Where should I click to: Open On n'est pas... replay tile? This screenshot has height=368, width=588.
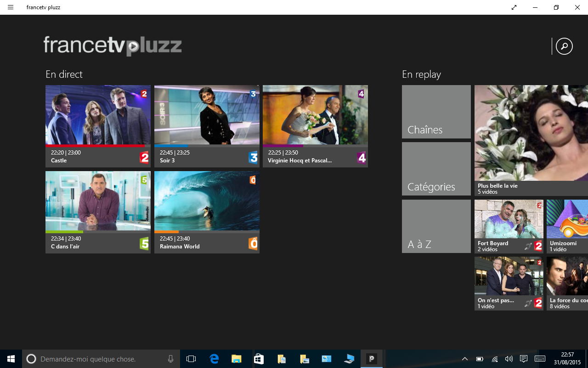(x=509, y=283)
